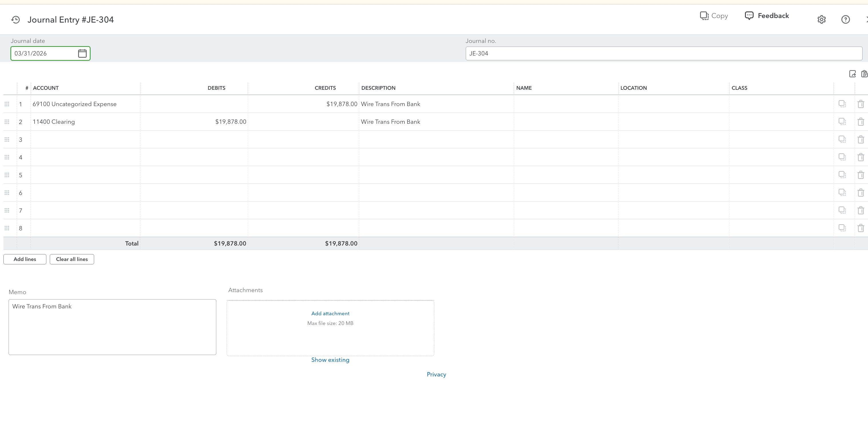The height and width of the screenshot is (427, 868).
Task: Delete empty line 3
Action: click(x=861, y=139)
